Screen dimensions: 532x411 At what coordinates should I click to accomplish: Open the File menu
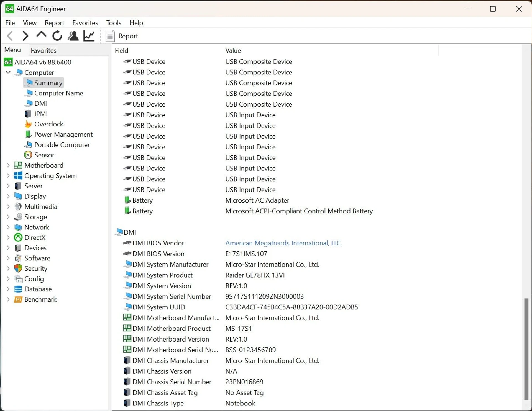(x=10, y=23)
